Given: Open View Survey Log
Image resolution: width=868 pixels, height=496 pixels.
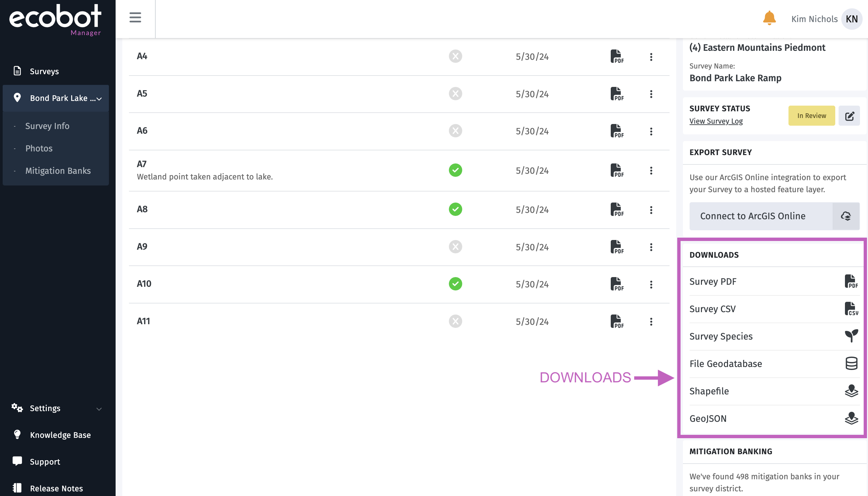Looking at the screenshot, I should 716,121.
